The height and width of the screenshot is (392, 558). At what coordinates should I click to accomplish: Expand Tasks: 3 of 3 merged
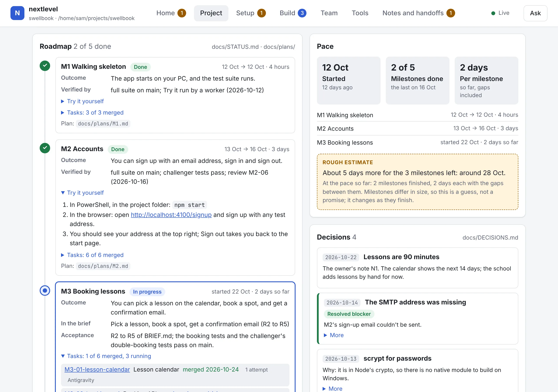pos(92,113)
